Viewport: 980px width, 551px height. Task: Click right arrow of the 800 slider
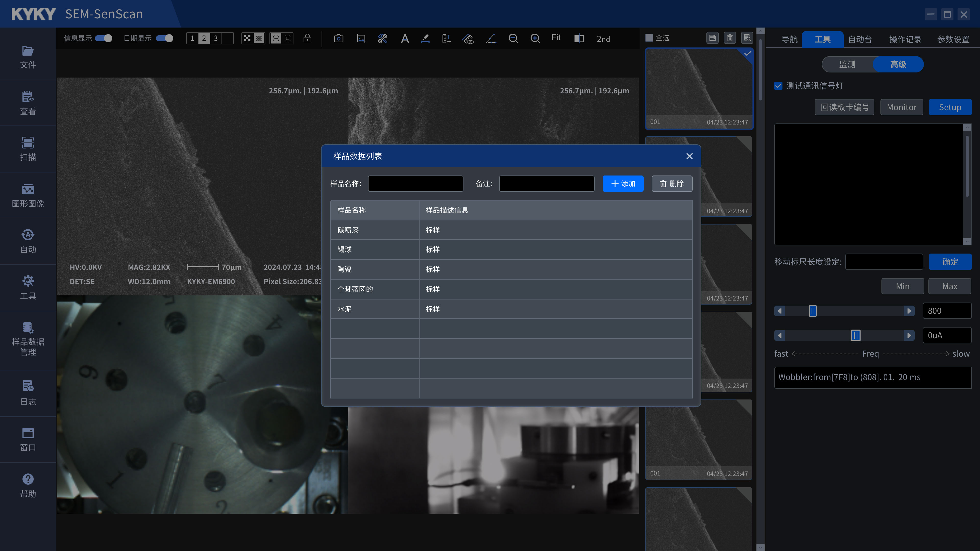tap(909, 311)
